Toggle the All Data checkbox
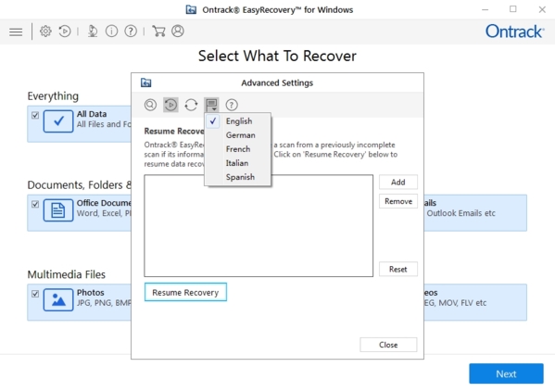This screenshot has width=555, height=392. pyautogui.click(x=35, y=115)
